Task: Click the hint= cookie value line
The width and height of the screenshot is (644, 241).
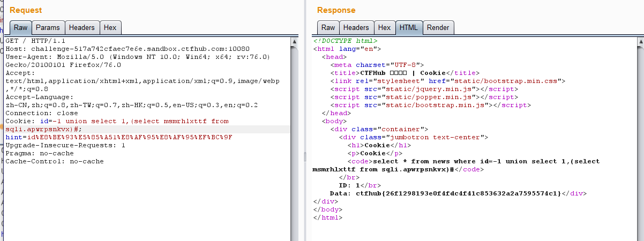Action: (x=119, y=137)
